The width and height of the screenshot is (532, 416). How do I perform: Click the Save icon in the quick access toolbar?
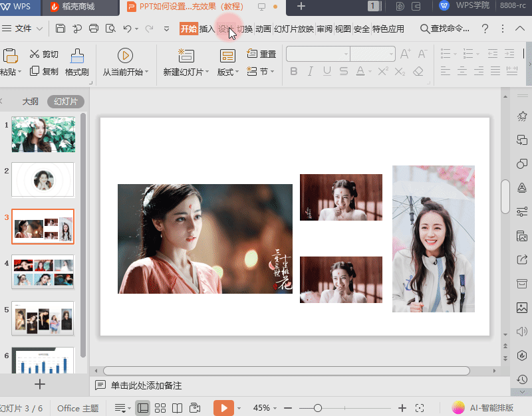point(60,29)
